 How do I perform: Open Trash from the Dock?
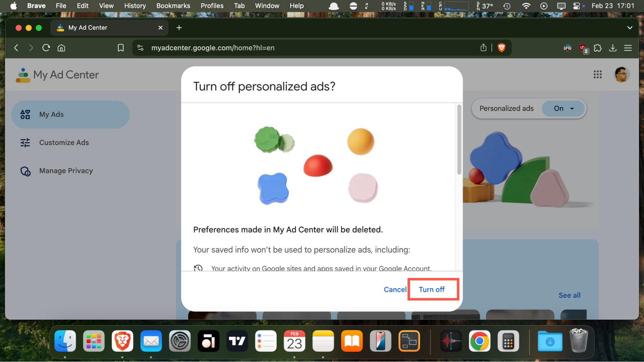(x=579, y=340)
